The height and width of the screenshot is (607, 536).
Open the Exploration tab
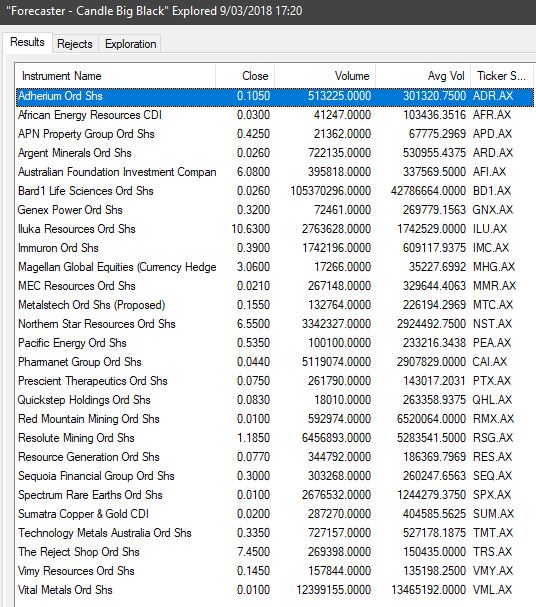tap(130, 44)
